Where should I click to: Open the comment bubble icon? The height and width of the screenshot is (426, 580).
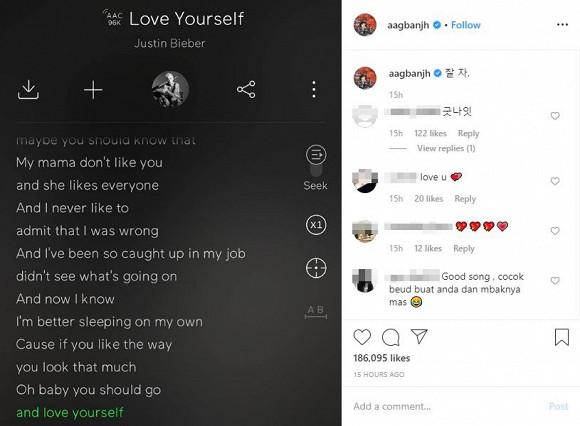391,337
